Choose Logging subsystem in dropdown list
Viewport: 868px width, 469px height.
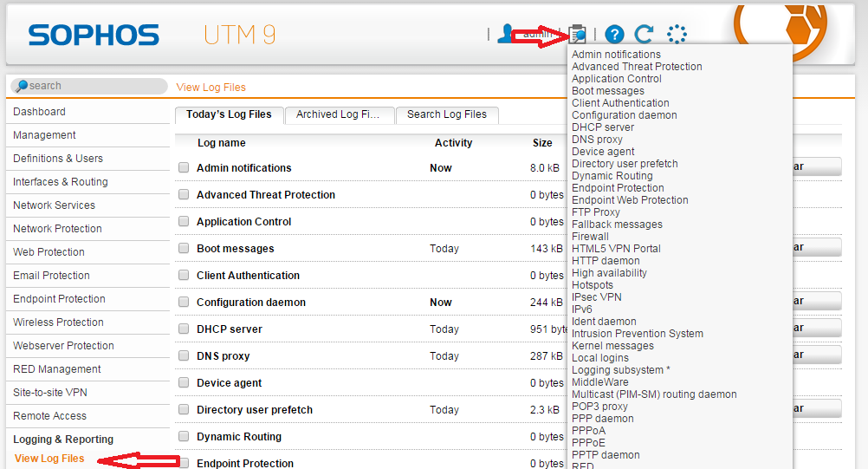click(621, 370)
